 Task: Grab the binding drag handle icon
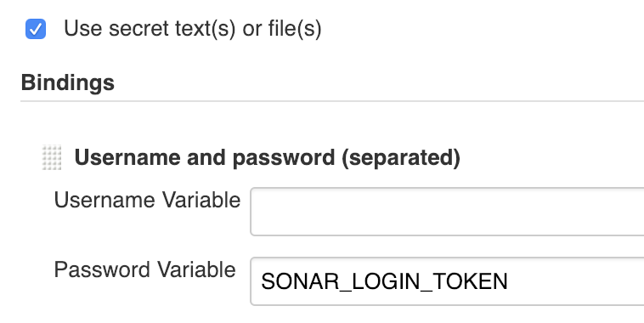[52, 157]
